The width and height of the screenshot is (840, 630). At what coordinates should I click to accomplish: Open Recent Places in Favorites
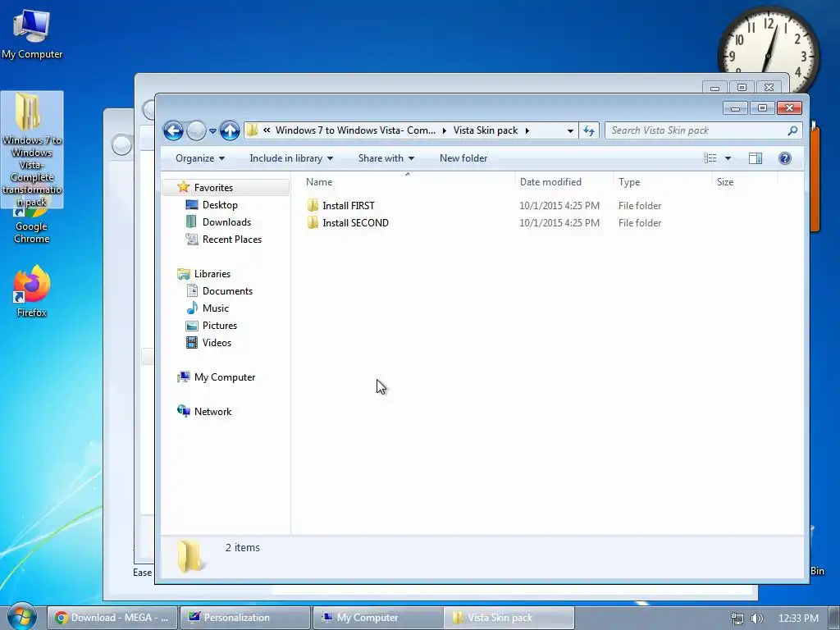pos(231,240)
